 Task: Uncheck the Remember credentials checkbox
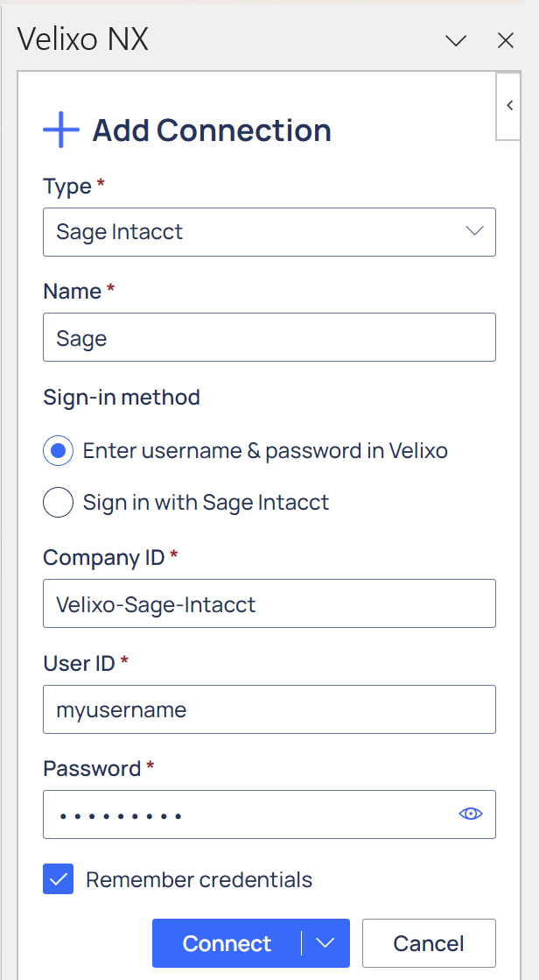click(58, 879)
